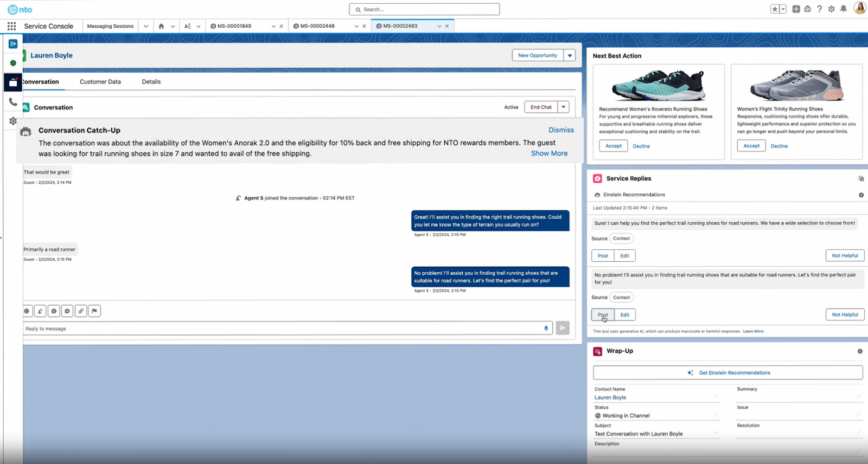Open dropdown beside New Opportunity
Screen dimensions: 868x464
pyautogui.click(x=570, y=55)
